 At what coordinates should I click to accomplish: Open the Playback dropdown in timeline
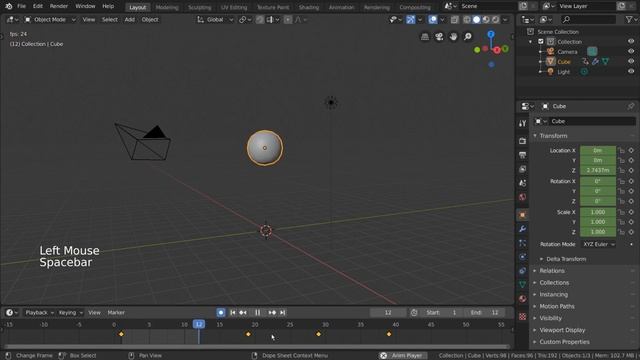(39, 313)
